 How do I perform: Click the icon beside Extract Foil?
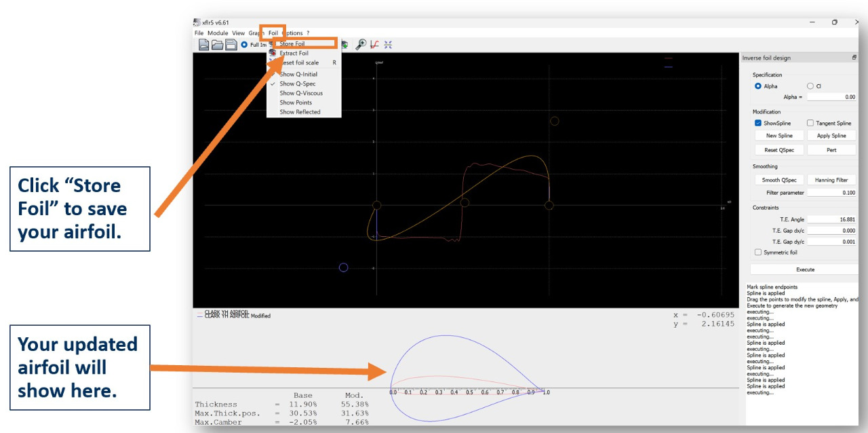273,53
